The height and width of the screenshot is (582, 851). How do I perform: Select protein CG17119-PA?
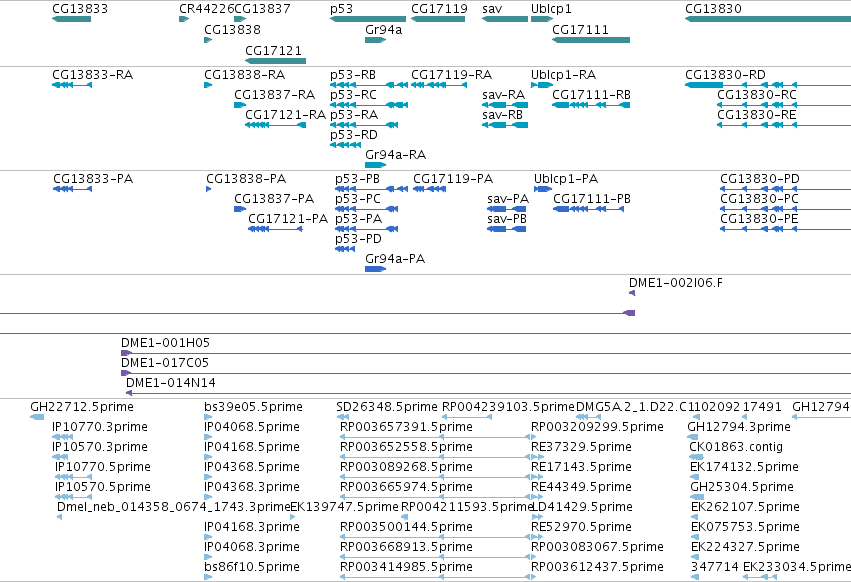pyautogui.click(x=429, y=189)
